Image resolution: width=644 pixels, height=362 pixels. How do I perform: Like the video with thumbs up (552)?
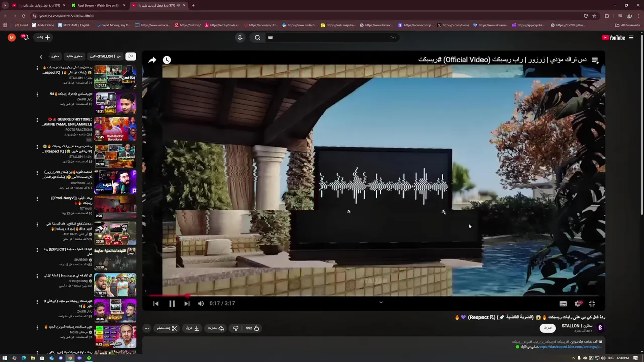pyautogui.click(x=252, y=328)
